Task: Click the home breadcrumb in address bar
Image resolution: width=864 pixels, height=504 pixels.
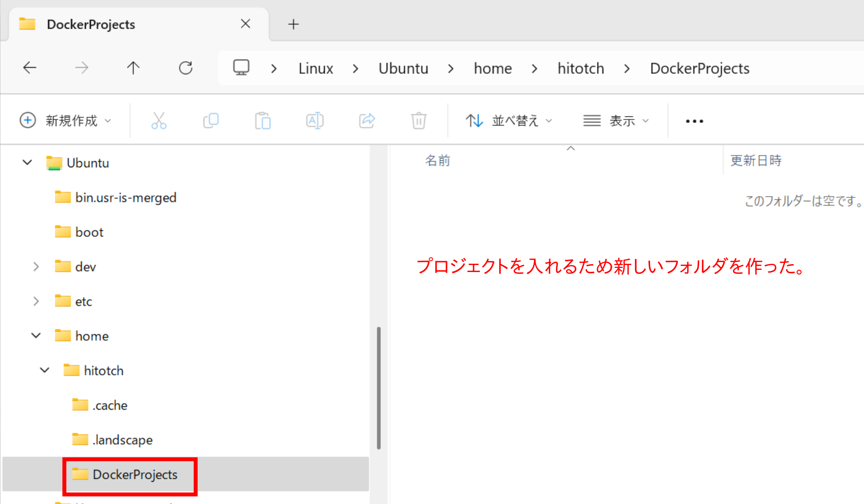Action: pos(493,68)
